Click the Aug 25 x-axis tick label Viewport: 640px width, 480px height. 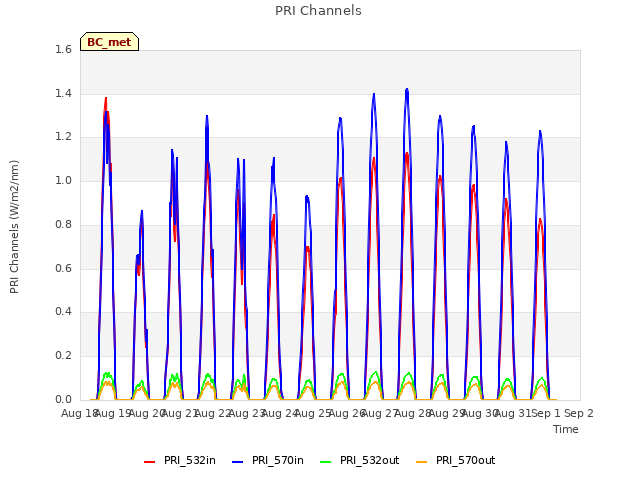pos(312,413)
